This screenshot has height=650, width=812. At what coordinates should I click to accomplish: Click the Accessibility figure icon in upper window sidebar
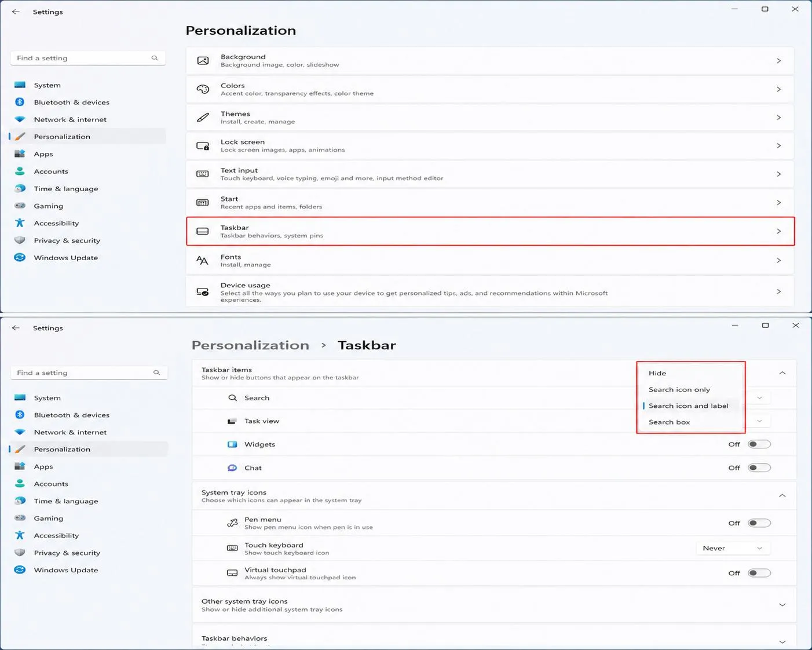point(20,223)
